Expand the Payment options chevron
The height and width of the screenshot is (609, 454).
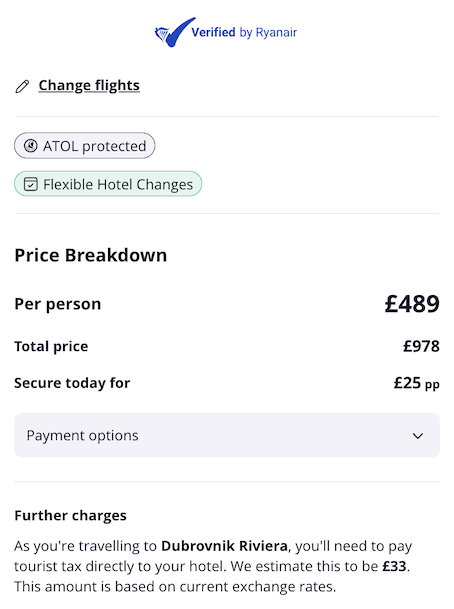417,436
